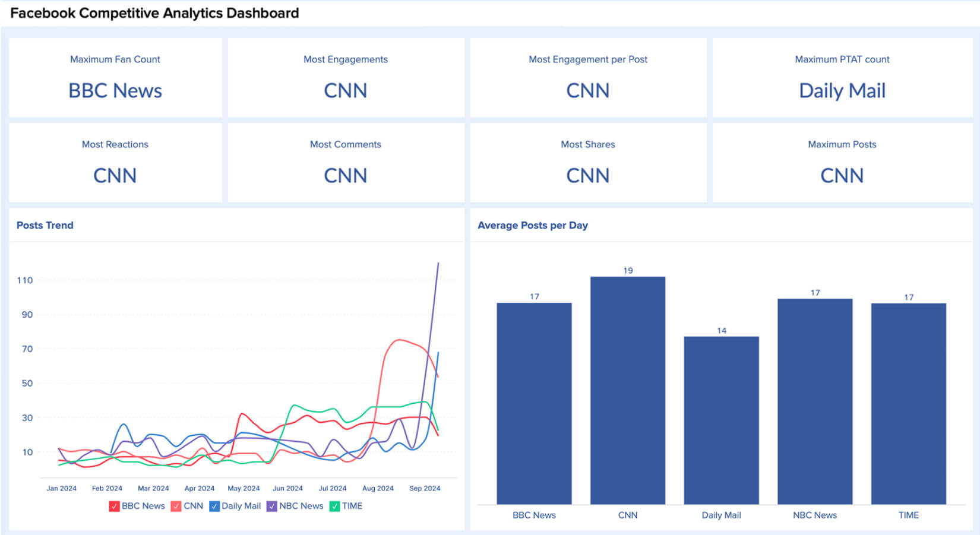980x535 pixels.
Task: Click the Most Engagement per Post card
Action: [x=587, y=77]
